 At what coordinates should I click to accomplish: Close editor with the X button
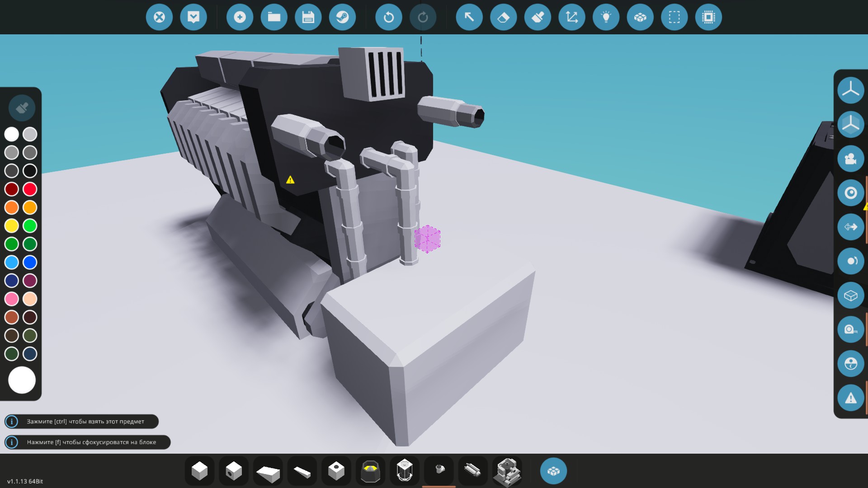pyautogui.click(x=159, y=17)
